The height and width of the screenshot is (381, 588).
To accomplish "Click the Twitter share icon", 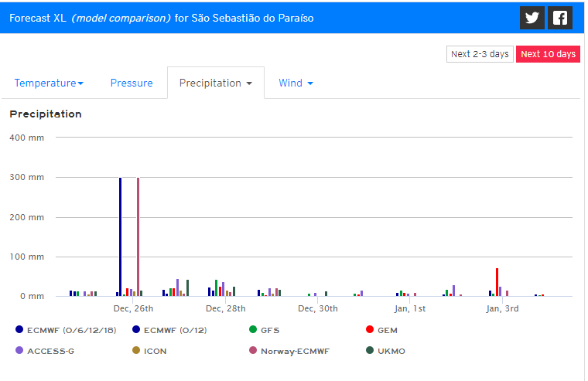I will [532, 18].
